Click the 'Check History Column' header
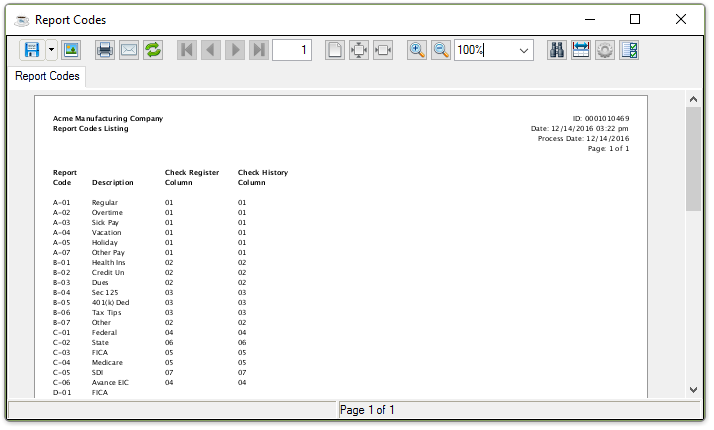Viewport: 714px width, 430px height. [263, 177]
